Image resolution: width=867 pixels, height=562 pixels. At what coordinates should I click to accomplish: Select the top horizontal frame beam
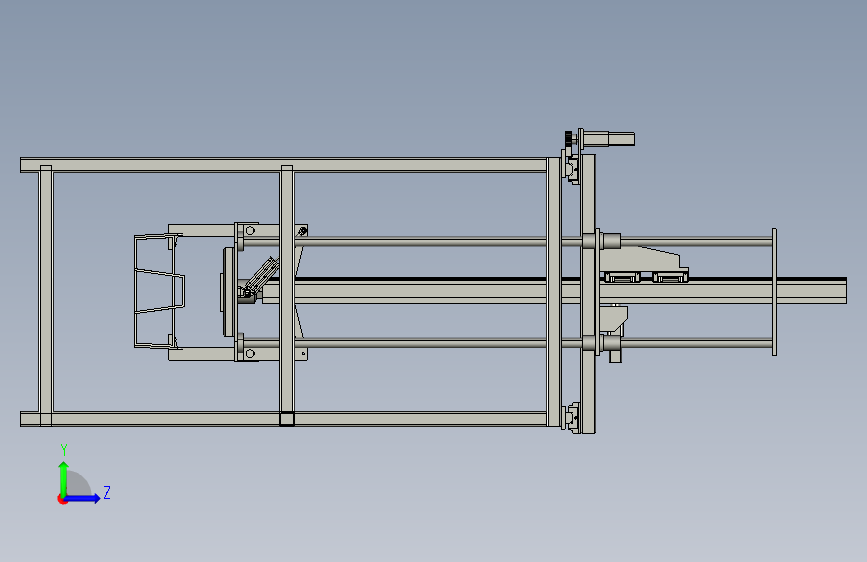point(284,165)
